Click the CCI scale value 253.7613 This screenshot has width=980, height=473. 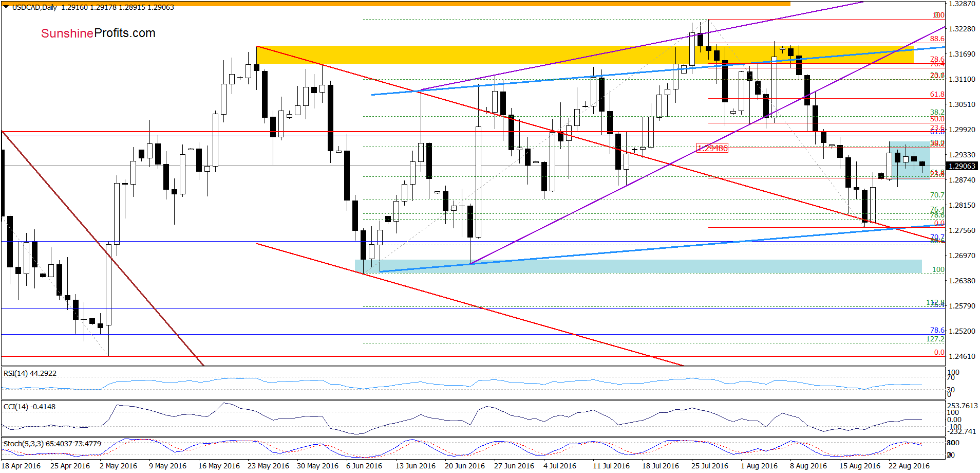963,406
